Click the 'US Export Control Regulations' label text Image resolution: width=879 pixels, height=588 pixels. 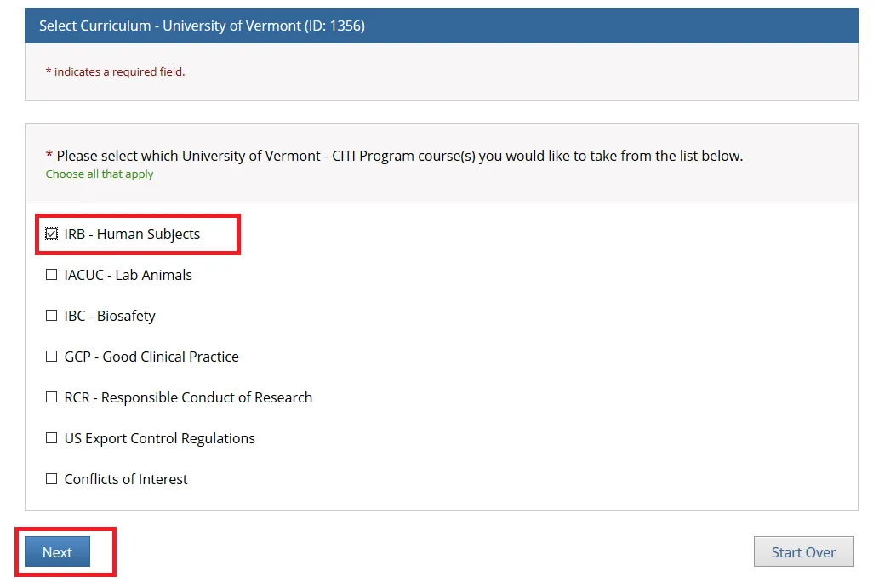coord(159,438)
